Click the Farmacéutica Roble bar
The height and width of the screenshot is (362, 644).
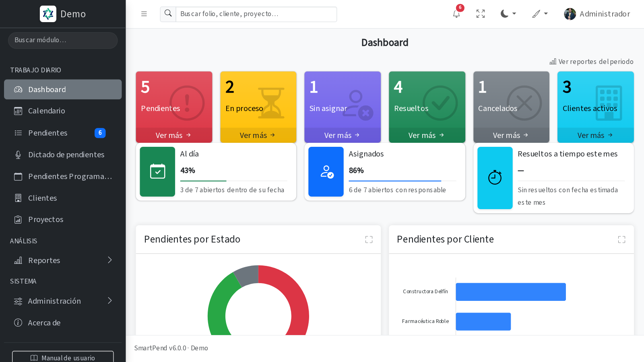point(483,322)
